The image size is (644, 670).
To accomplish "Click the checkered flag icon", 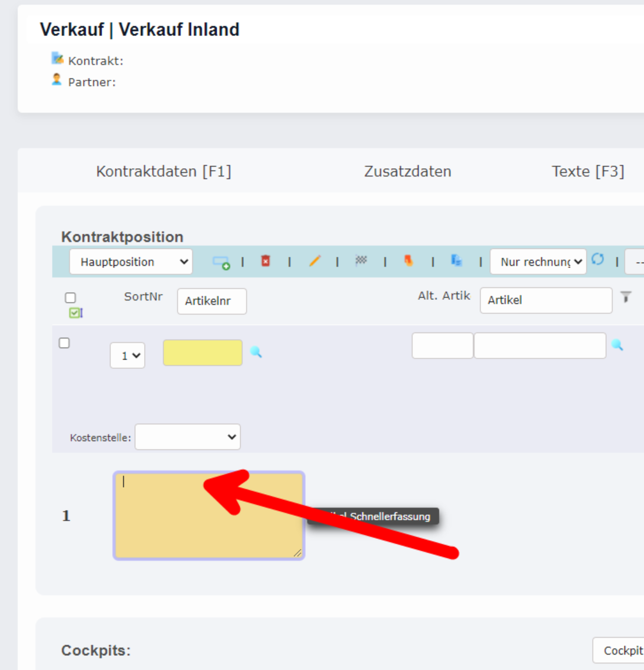I will (x=361, y=260).
